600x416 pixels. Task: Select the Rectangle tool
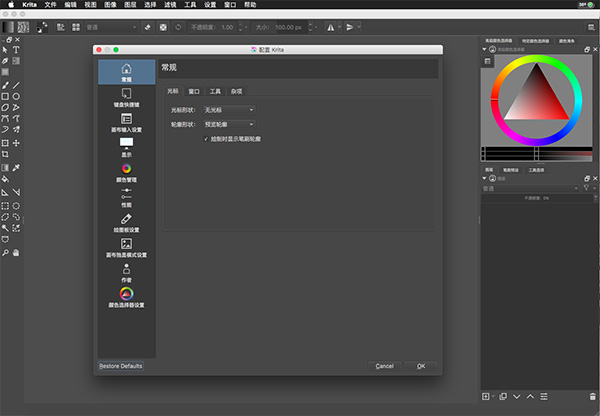tap(5, 96)
